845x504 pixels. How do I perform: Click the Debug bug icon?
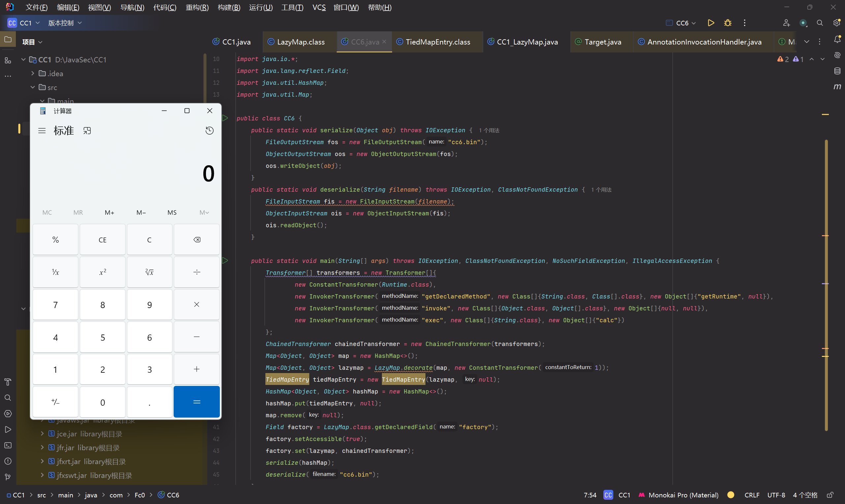point(727,23)
